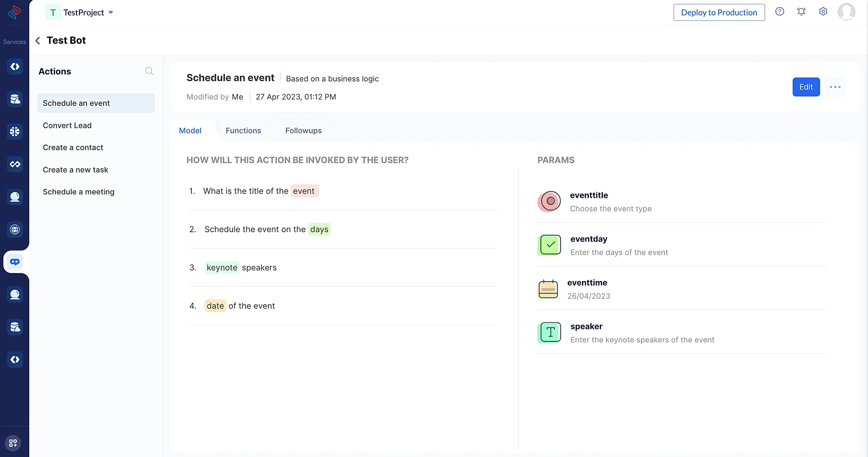This screenshot has height=457, width=868.
Task: Open the apps grid icon at sidebar bottom
Action: [13, 443]
